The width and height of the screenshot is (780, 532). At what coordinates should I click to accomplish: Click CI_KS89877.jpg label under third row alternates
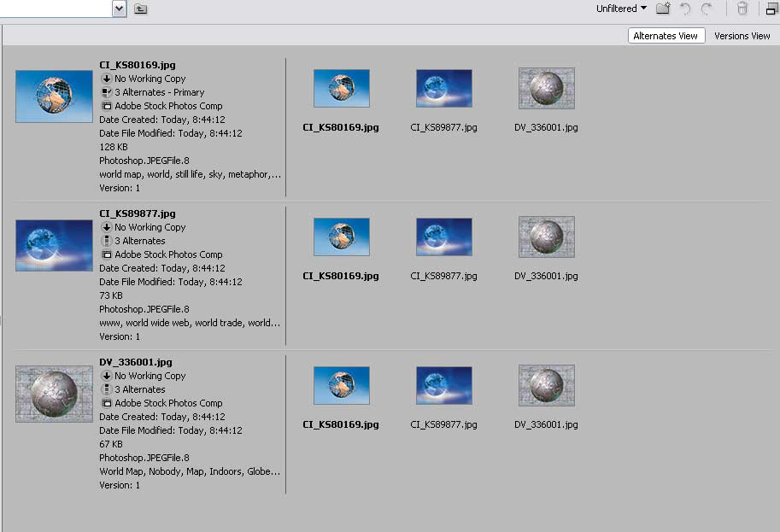(443, 424)
